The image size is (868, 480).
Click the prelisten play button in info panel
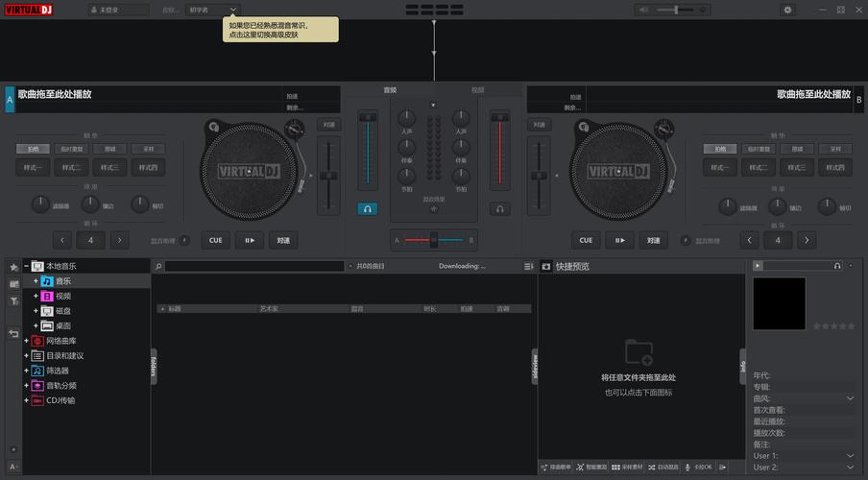[x=758, y=266]
